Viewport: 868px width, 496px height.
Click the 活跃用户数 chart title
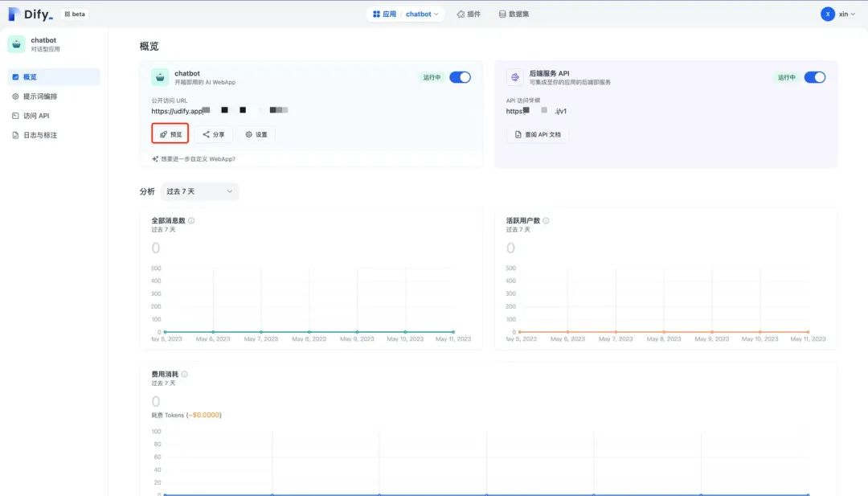[x=523, y=220]
